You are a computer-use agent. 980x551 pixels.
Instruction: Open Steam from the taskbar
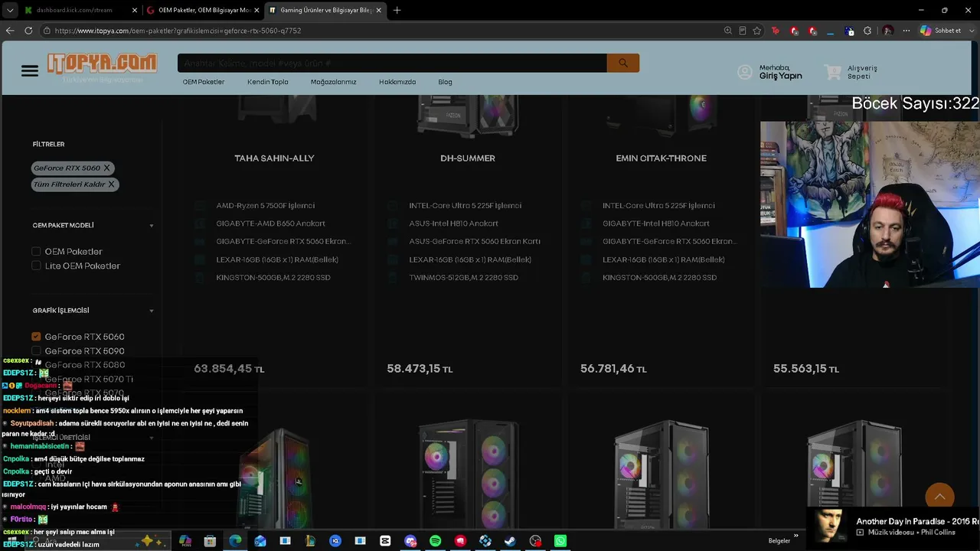click(x=510, y=541)
